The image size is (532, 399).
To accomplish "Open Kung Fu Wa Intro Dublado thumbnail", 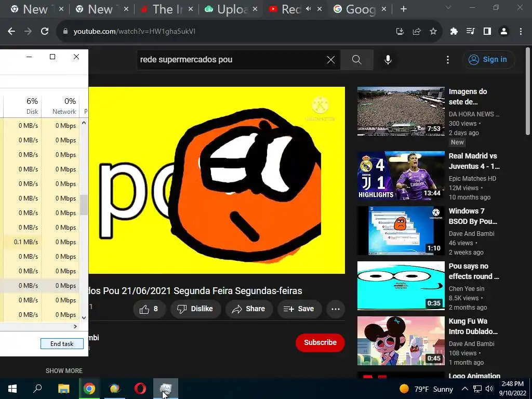I will point(401,341).
